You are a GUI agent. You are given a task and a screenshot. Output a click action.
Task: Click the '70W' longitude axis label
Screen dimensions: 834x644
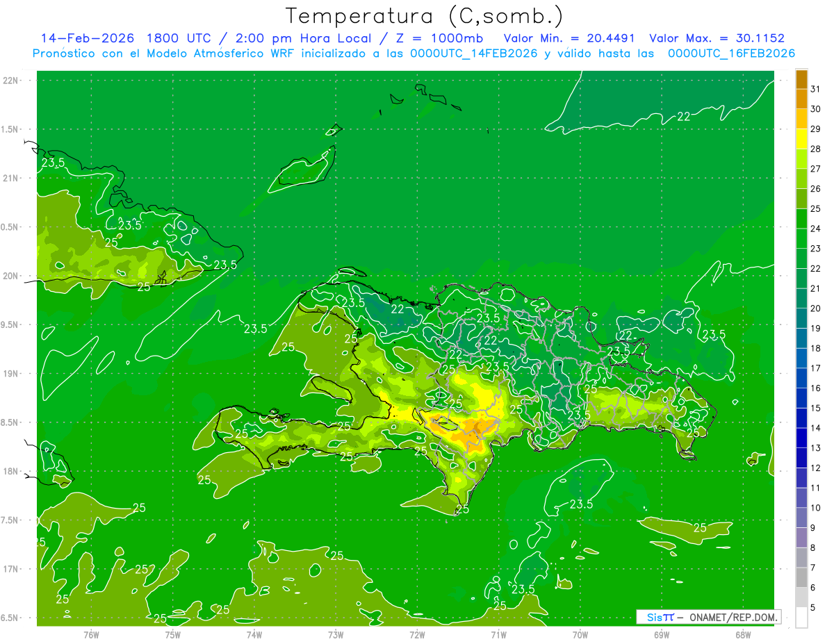pyautogui.click(x=580, y=634)
